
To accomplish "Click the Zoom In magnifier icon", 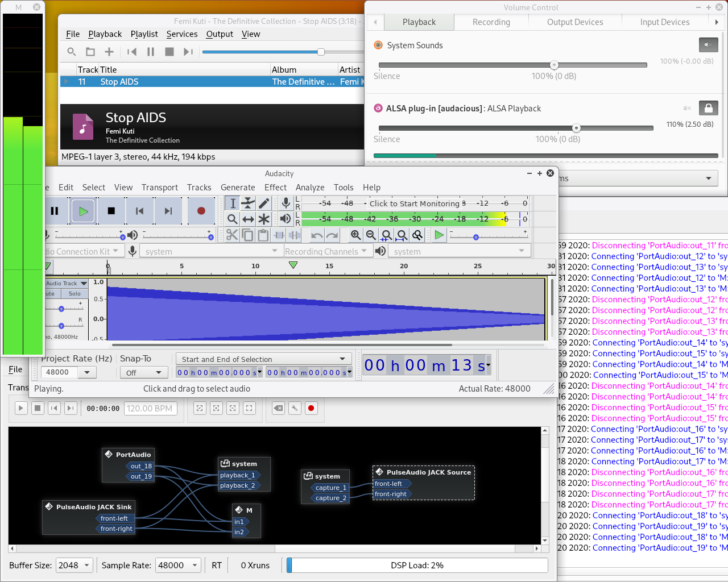I will pyautogui.click(x=355, y=235).
